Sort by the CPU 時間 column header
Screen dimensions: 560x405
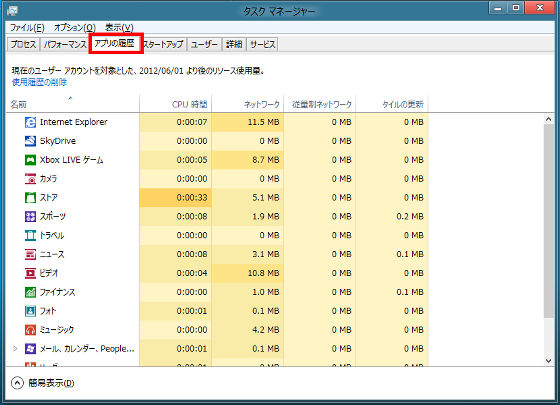(175, 104)
